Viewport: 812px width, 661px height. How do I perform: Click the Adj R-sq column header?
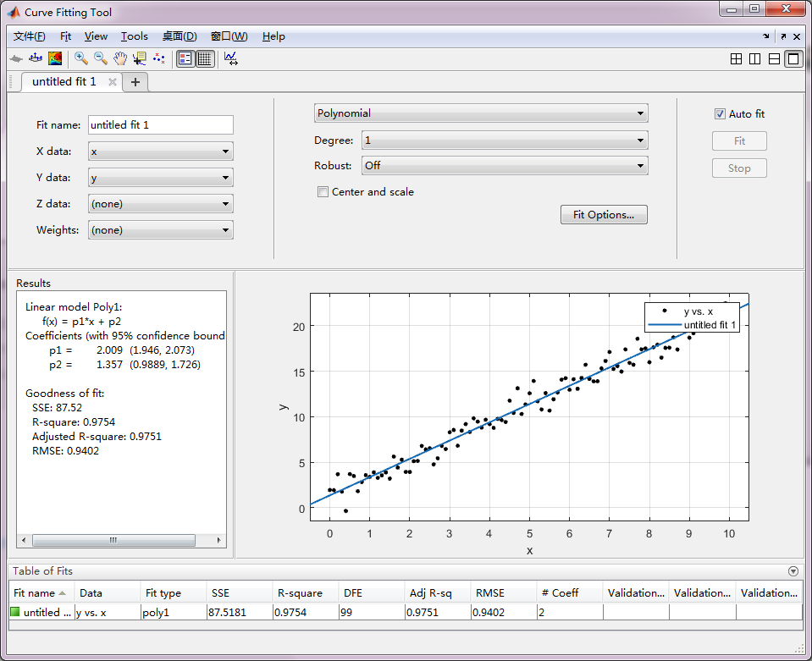click(x=437, y=593)
